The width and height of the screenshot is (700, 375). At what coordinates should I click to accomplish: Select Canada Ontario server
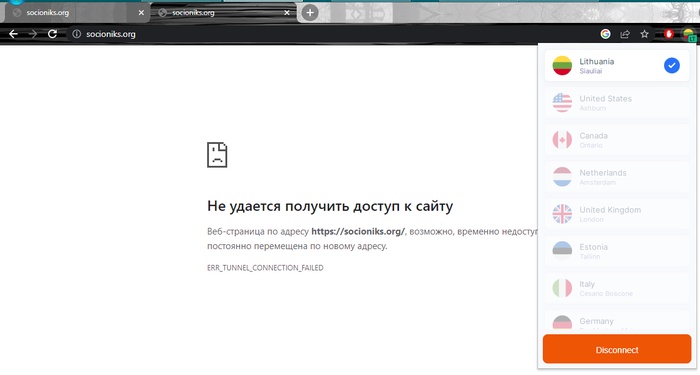pos(617,140)
